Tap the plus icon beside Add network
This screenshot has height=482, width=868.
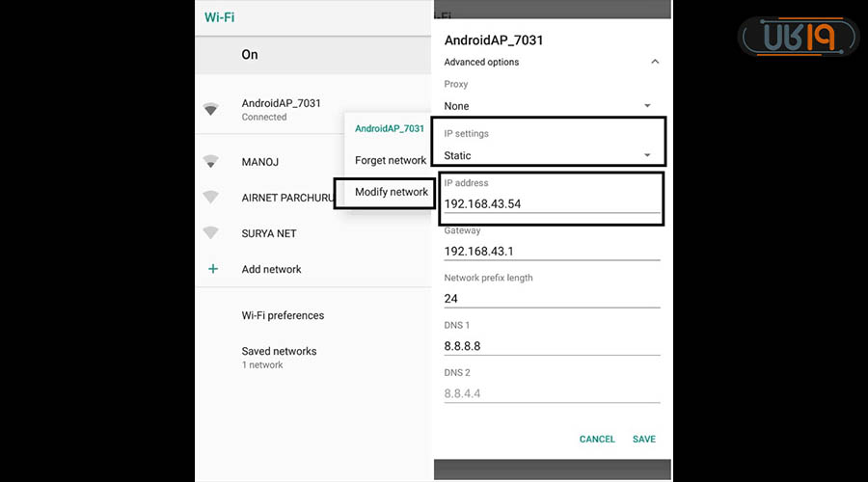click(x=213, y=269)
